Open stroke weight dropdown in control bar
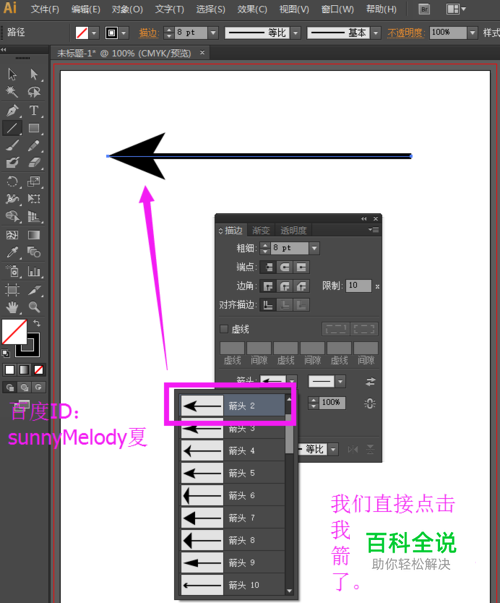Screen dimensions: 500x603 pyautogui.click(x=213, y=33)
